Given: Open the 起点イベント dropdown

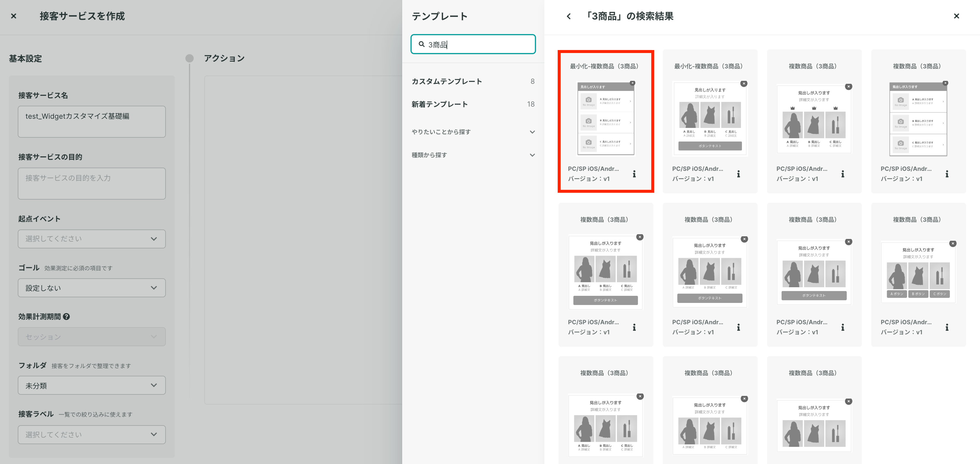Looking at the screenshot, I should tap(92, 239).
